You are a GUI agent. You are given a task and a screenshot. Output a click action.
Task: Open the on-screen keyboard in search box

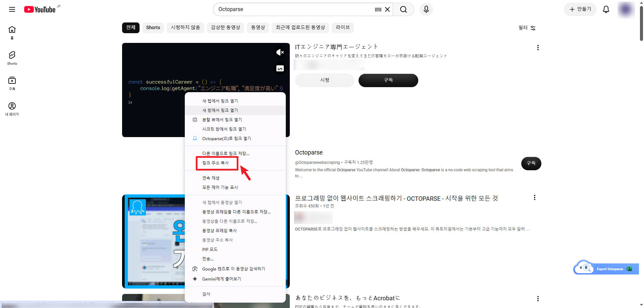pyautogui.click(x=378, y=9)
